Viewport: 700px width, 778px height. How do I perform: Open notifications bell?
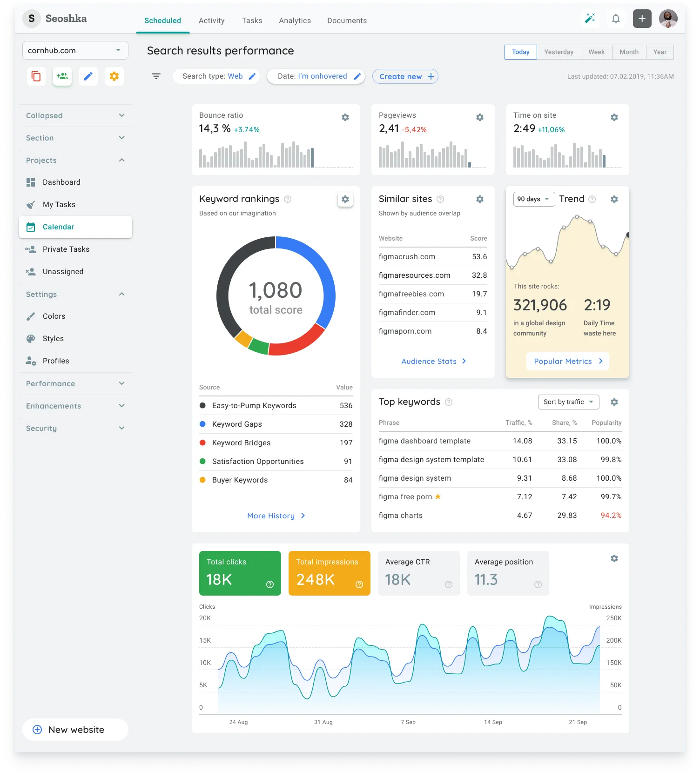[x=616, y=19]
